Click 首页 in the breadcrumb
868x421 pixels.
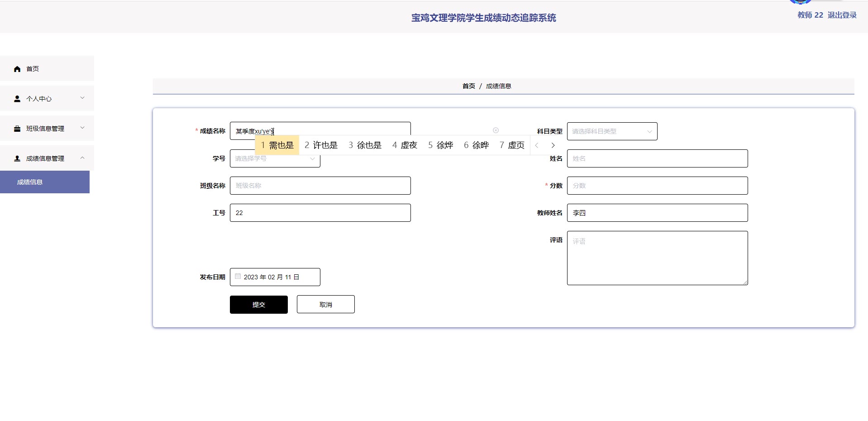coord(468,86)
